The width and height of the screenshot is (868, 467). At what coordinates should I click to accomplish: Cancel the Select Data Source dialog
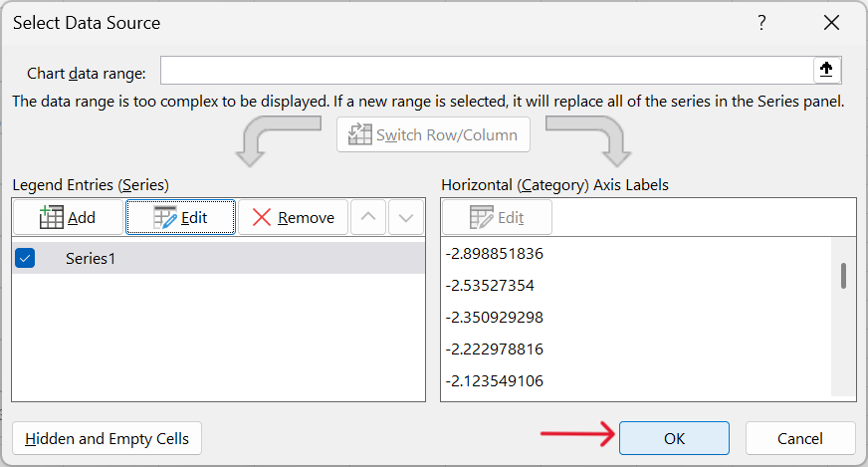point(800,438)
